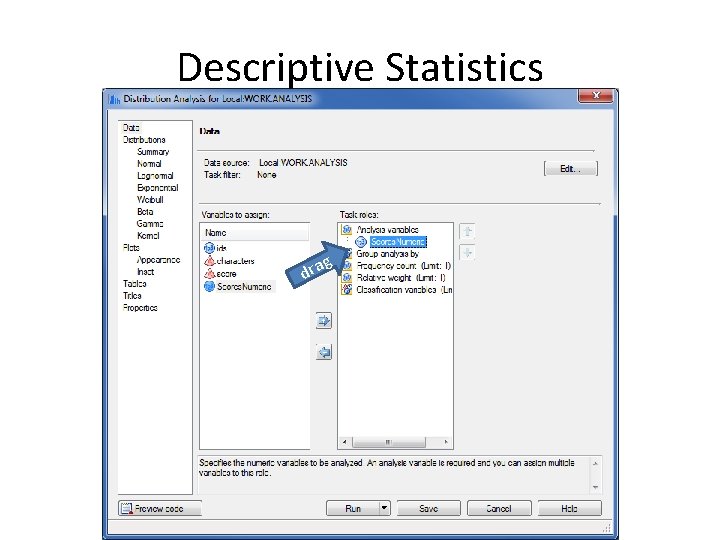The width and height of the screenshot is (720, 540).
Task: Open the Exponential distribution page
Action: 158,187
